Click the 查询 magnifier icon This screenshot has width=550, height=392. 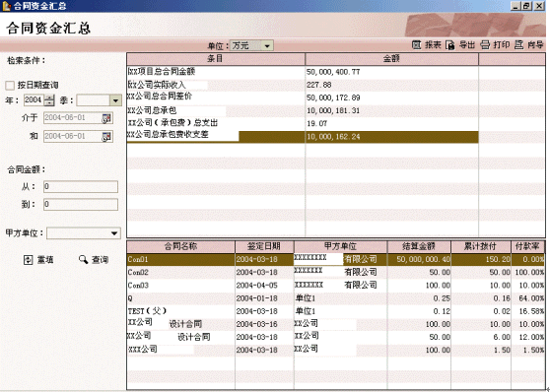click(x=83, y=259)
